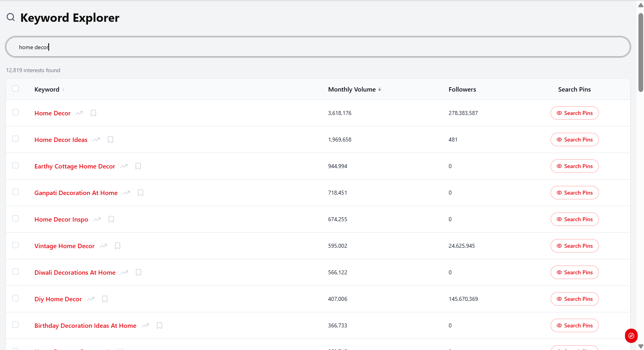Screen dimensions: 644x350
Task: Open trend chart for Diy Home Decor
Action: point(91,299)
